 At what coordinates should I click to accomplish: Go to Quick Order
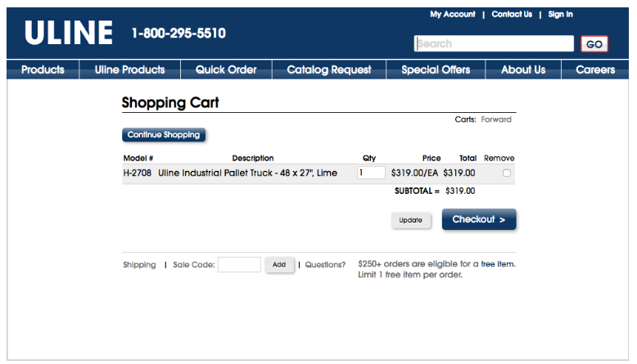click(226, 70)
